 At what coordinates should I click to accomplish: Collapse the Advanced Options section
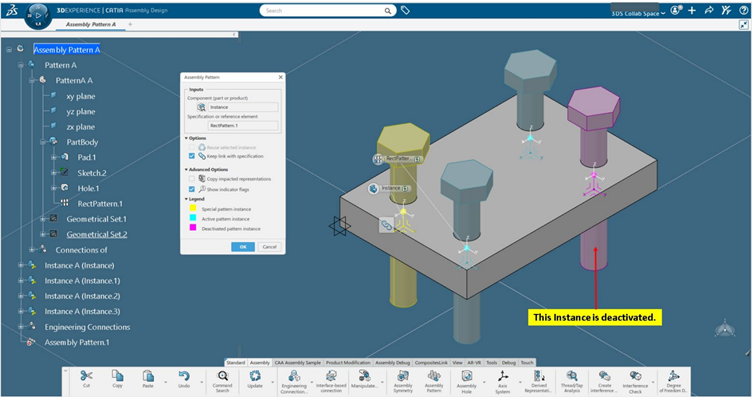pyautogui.click(x=186, y=169)
